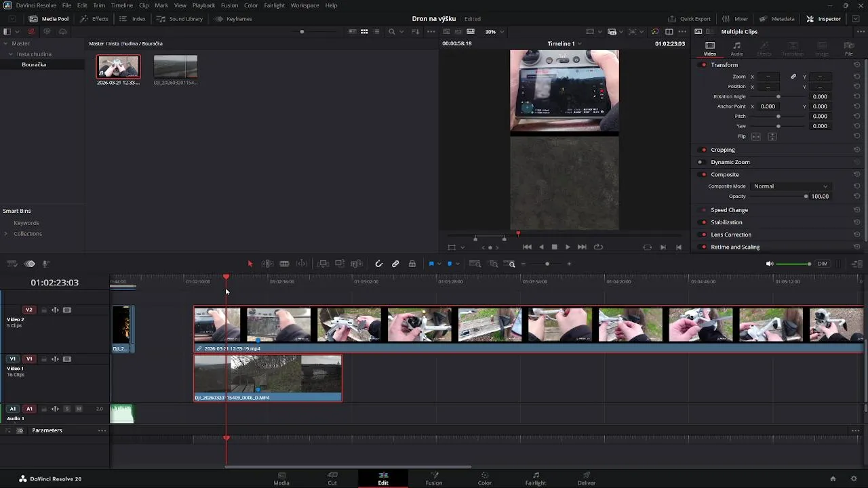This screenshot has height=488, width=868.
Task: Adjust the Opacity slider
Action: 778,197
